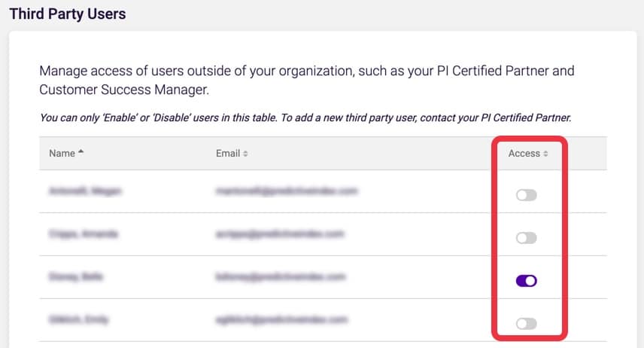This screenshot has width=644, height=348.
Task: Click the Email column header label
Action: coord(228,154)
